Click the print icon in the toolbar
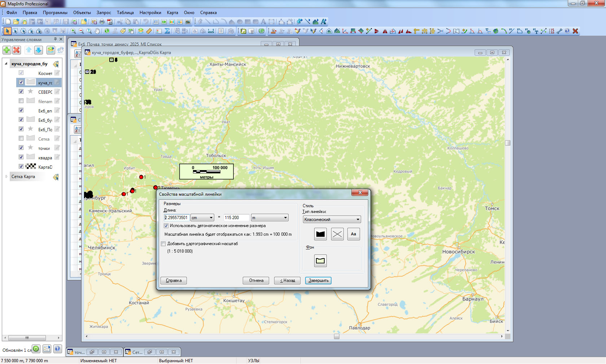This screenshot has width=606, height=364. [102, 22]
